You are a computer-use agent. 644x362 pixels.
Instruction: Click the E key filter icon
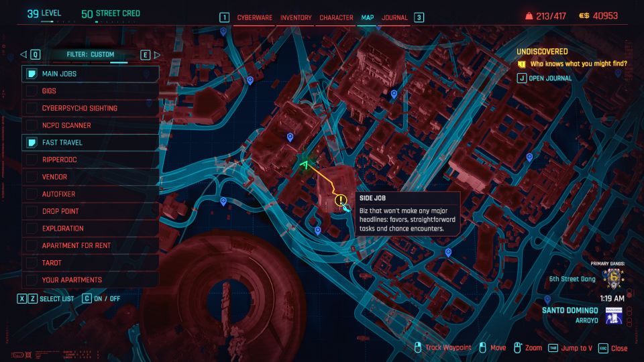[146, 54]
